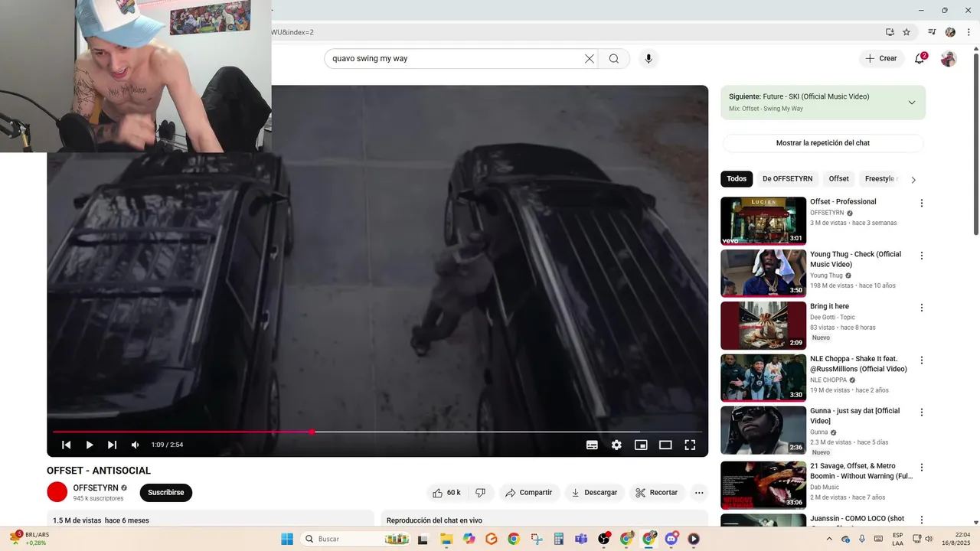The width and height of the screenshot is (980, 551).
Task: Play the paused video
Action: click(x=90, y=445)
